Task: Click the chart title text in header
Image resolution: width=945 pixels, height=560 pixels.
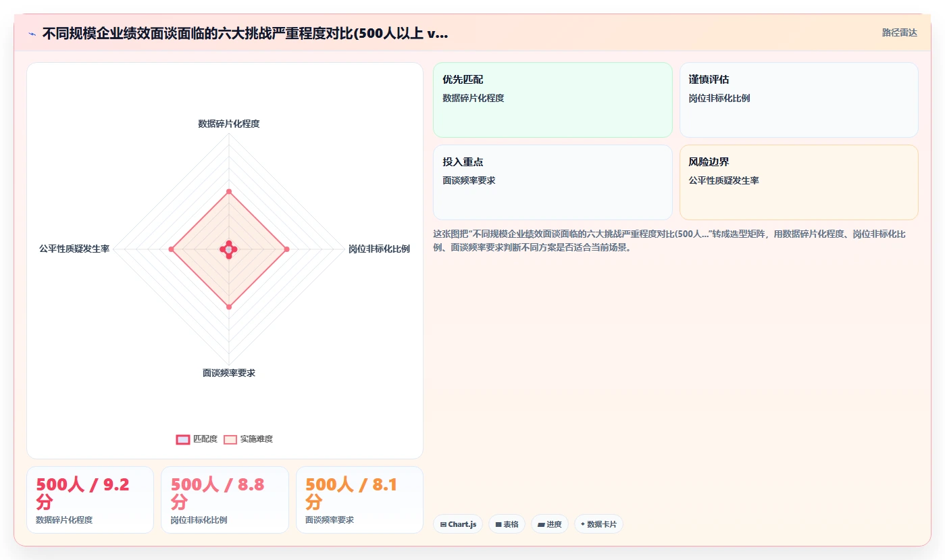Action: [245, 34]
